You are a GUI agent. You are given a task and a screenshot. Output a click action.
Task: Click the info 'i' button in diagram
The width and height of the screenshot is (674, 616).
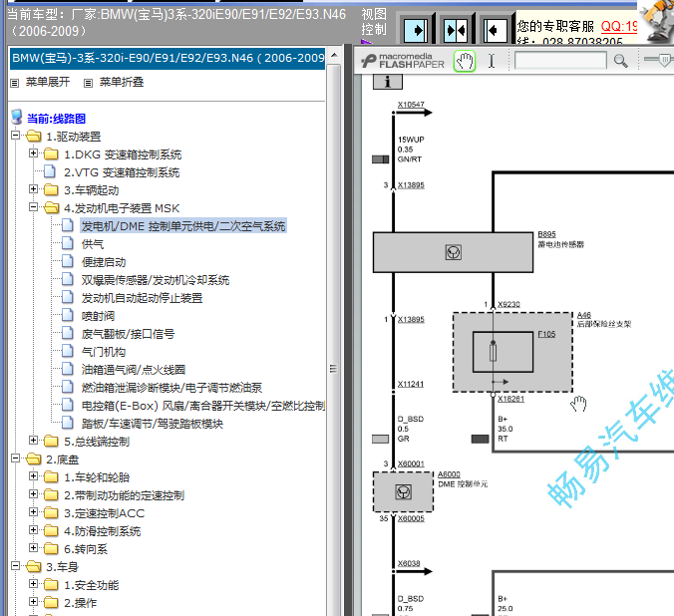387,82
